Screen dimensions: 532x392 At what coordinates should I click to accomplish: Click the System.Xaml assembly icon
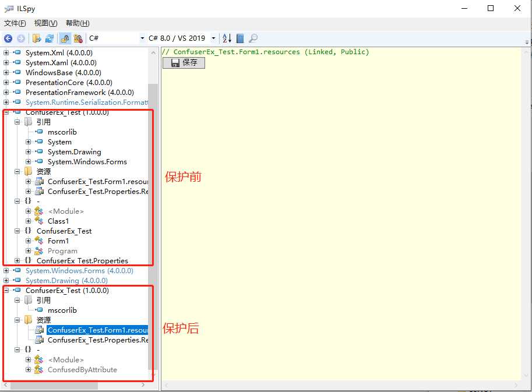(x=17, y=62)
